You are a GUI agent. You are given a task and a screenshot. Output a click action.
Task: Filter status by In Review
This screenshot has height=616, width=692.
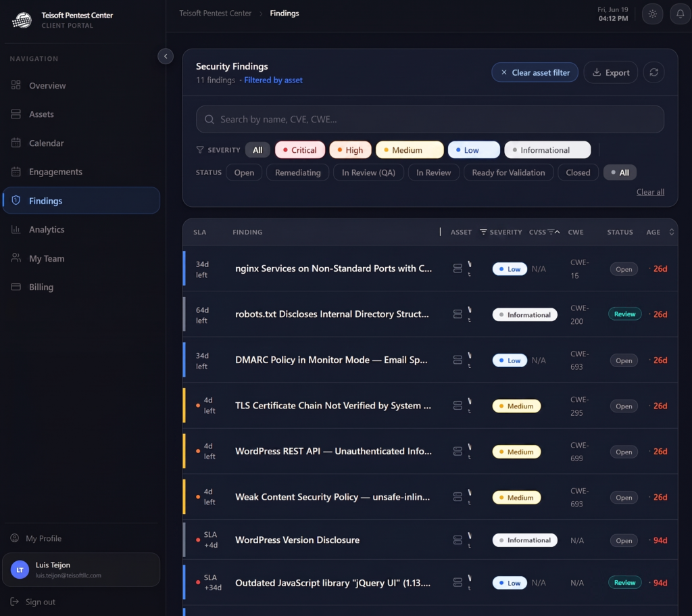coord(434,172)
